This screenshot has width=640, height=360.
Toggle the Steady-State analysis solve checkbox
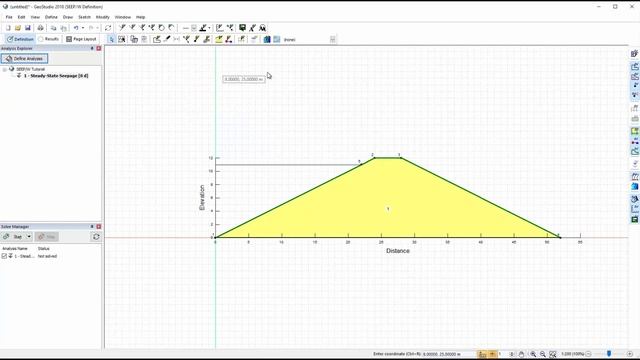4,256
